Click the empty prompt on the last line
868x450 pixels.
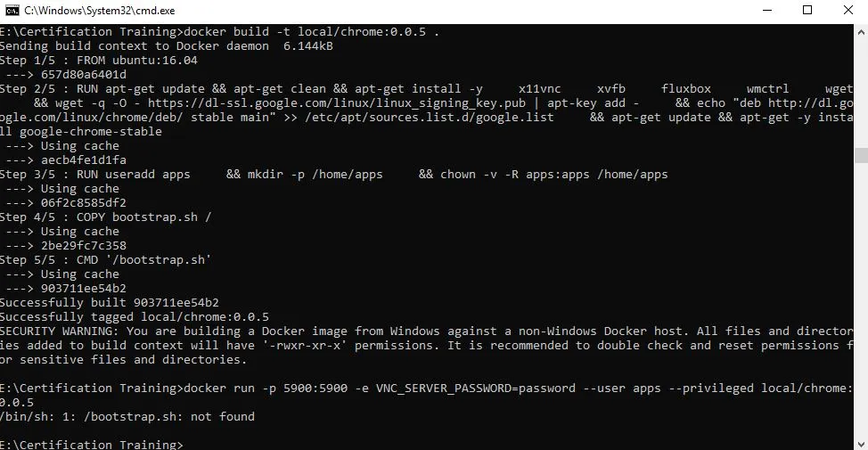click(91, 445)
